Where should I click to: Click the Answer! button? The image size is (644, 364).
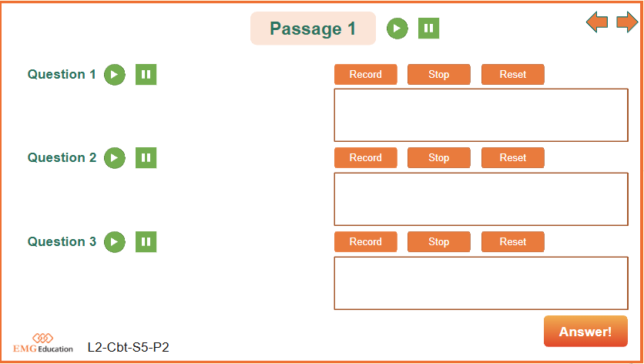click(585, 332)
